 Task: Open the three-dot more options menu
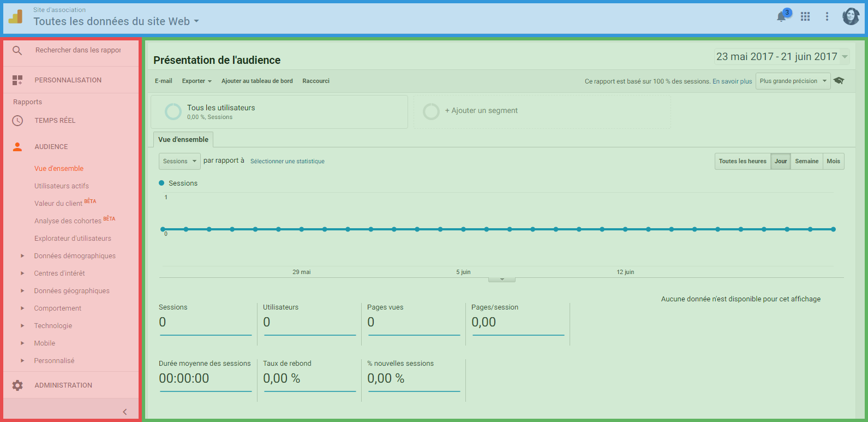click(827, 16)
